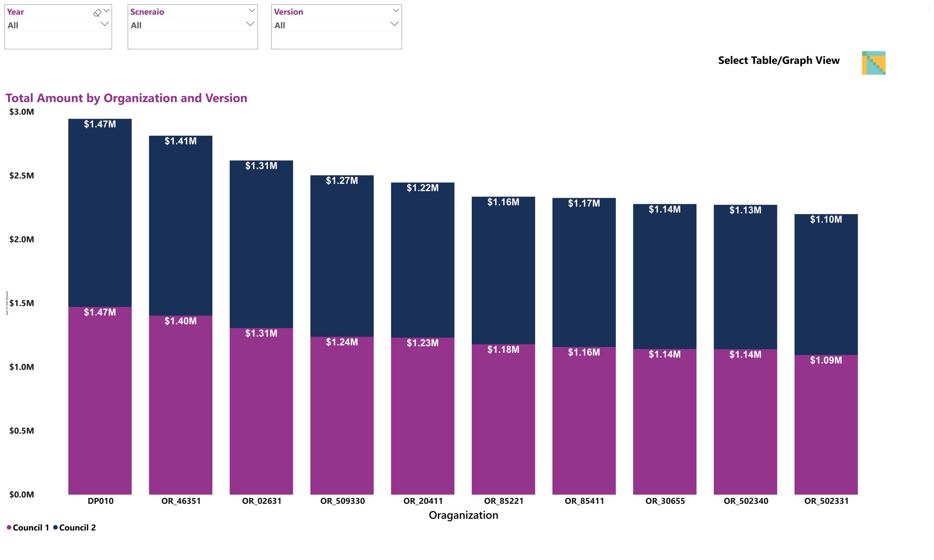Click the Total Amount by Organization chart title
This screenshot has height=560, width=934.
tap(127, 98)
